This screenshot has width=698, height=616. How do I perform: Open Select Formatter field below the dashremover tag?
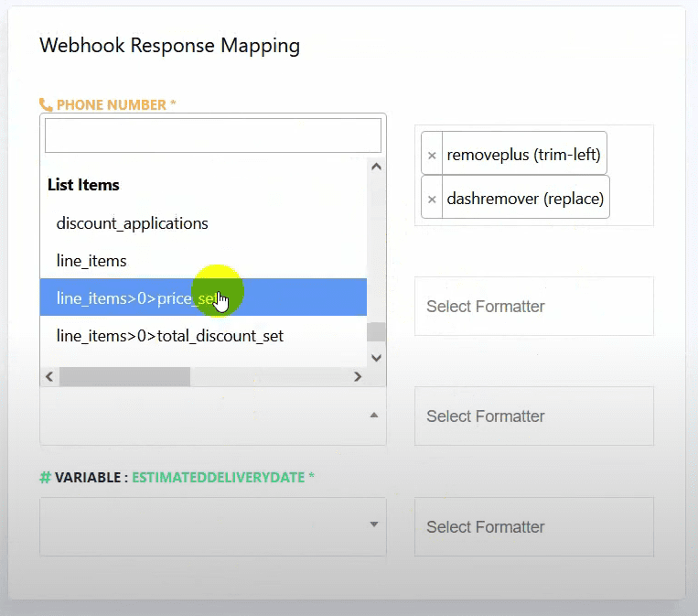click(533, 306)
